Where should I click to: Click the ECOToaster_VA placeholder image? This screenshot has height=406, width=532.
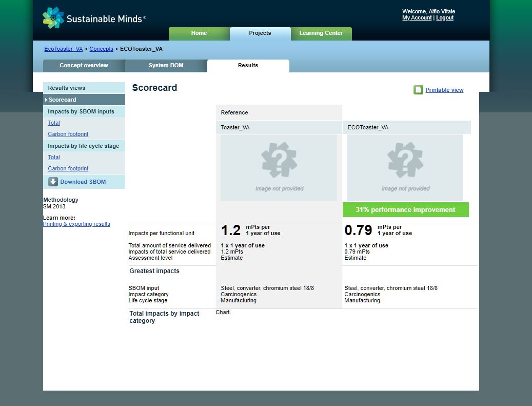coord(405,168)
